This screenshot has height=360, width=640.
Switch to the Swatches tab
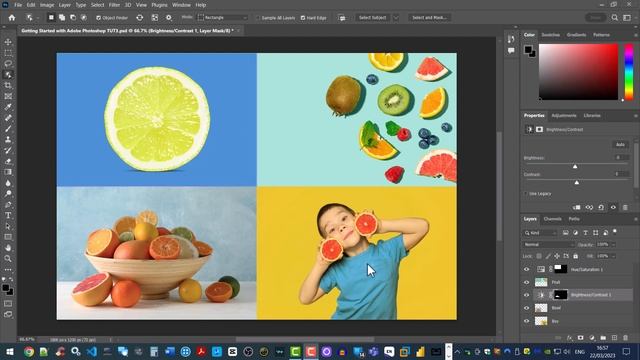[x=551, y=35]
